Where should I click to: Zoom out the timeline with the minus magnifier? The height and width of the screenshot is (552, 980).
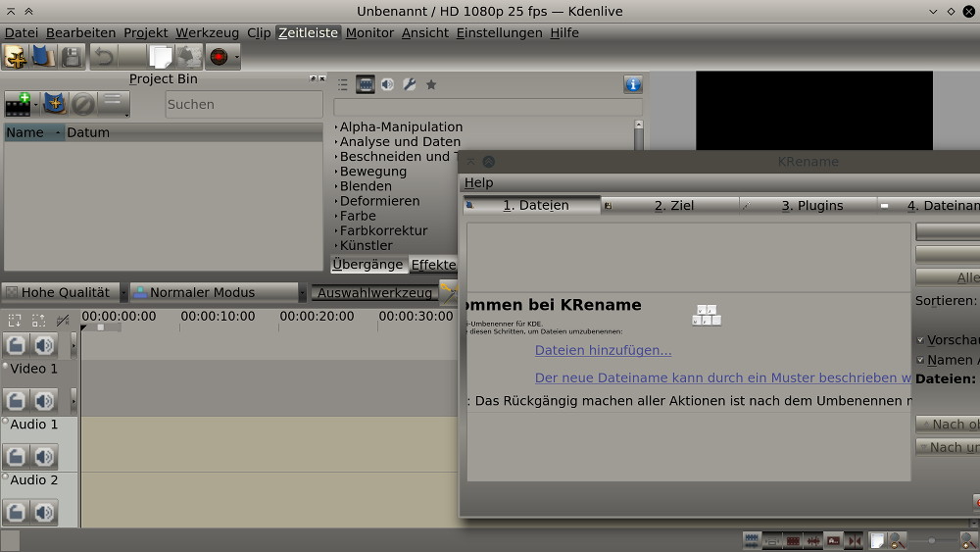(x=898, y=541)
